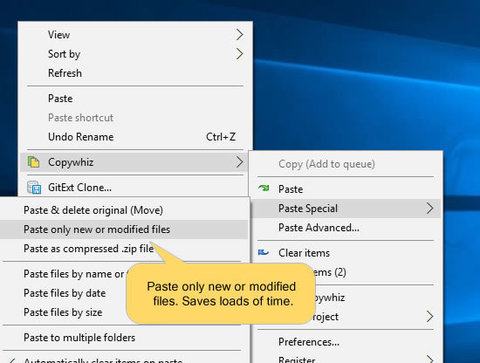Toggle Automatically clear items on paste checkmark
Image resolution: width=480 pixels, height=363 pixels.
12,360
